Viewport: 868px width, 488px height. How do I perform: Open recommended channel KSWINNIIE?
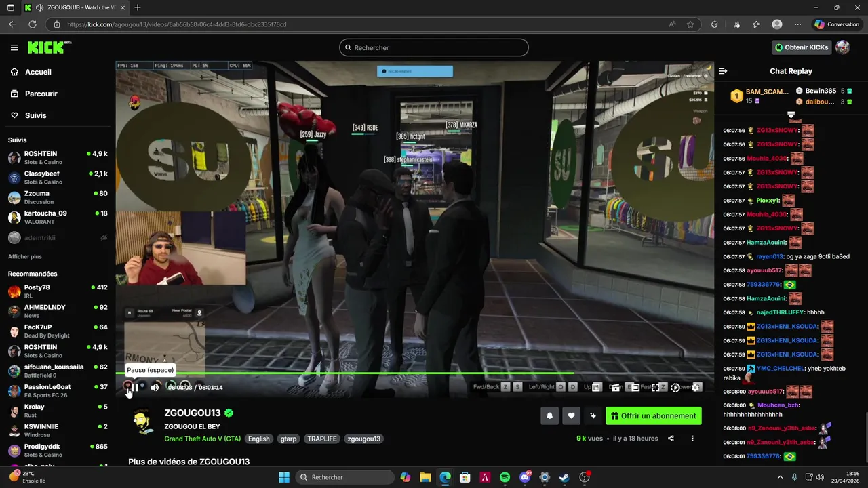(58, 430)
